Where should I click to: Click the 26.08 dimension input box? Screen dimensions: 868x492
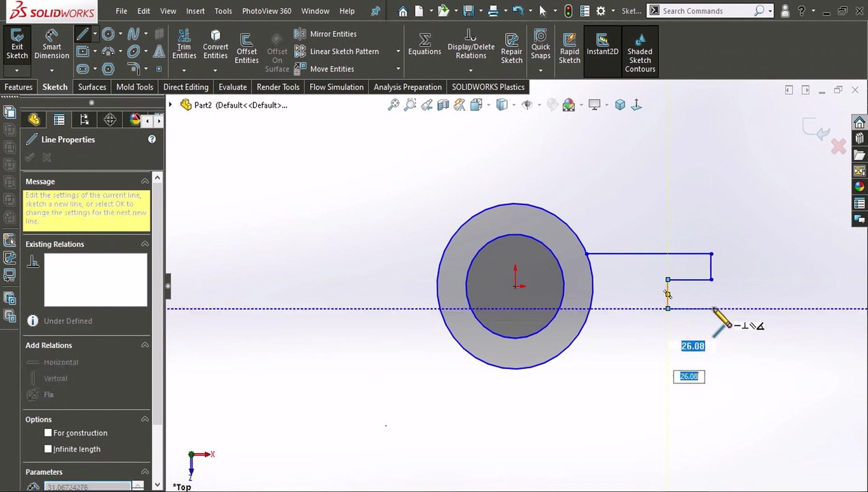coord(689,377)
